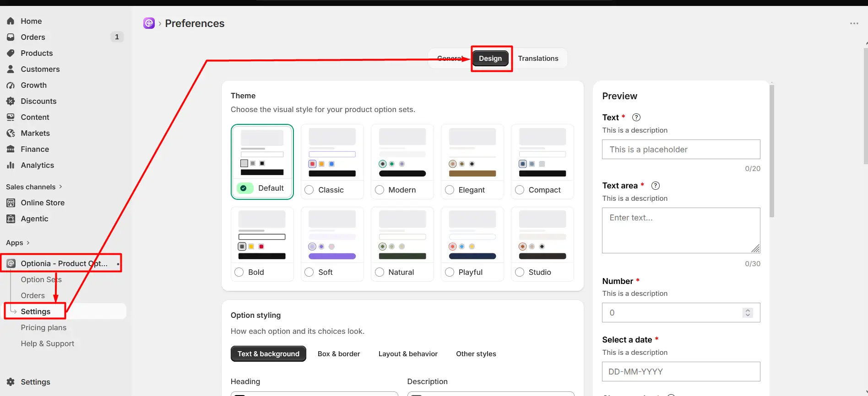Expand the Sales channels section
Image resolution: width=868 pixels, height=396 pixels.
(x=34, y=187)
